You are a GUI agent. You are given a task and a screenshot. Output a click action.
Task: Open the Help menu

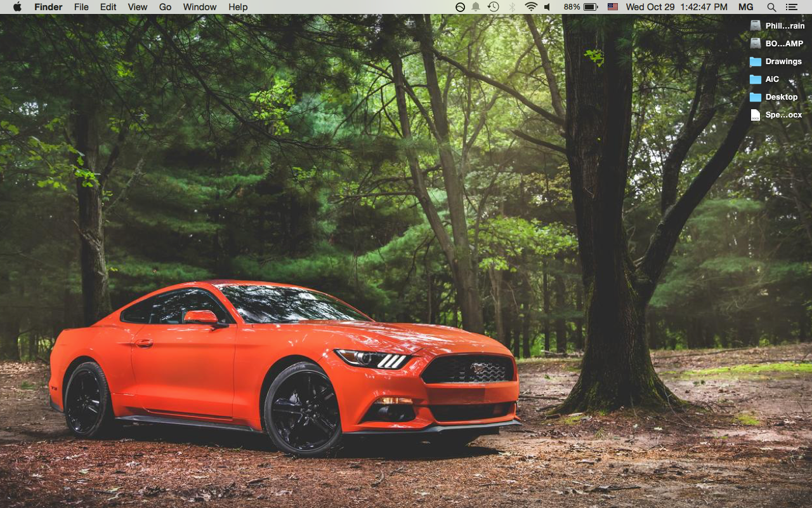pyautogui.click(x=238, y=7)
